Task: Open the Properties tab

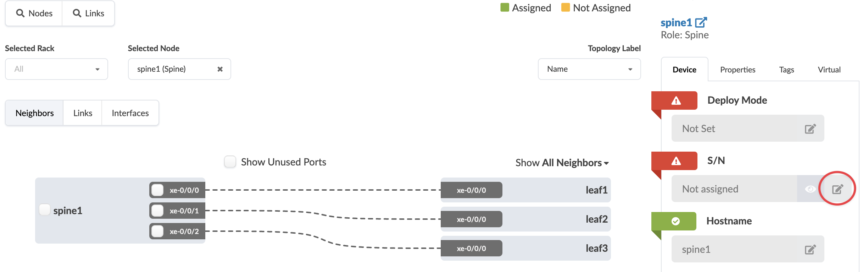Action: point(738,70)
